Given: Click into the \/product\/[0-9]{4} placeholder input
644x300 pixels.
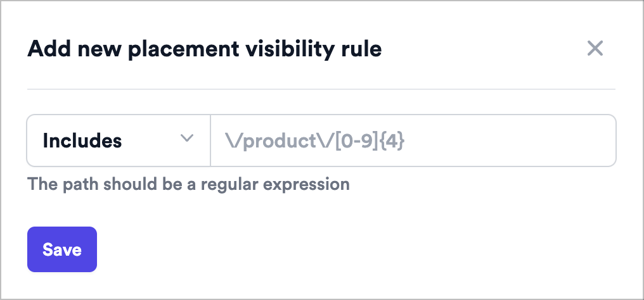Looking at the screenshot, I should point(413,141).
